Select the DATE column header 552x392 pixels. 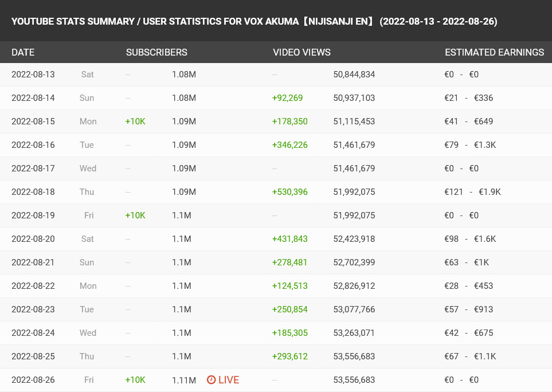tap(23, 52)
